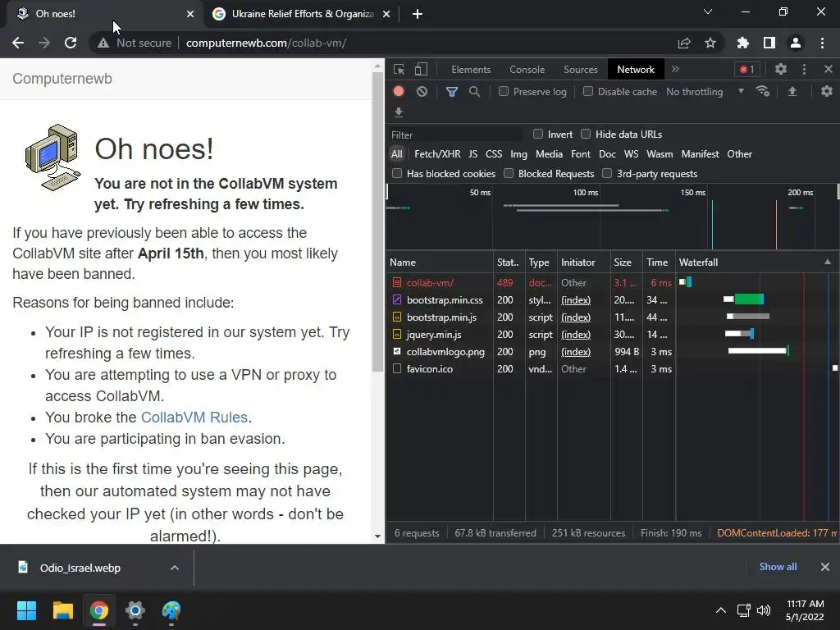Open Chrome profile avatar
The image size is (840, 630).
796,43
